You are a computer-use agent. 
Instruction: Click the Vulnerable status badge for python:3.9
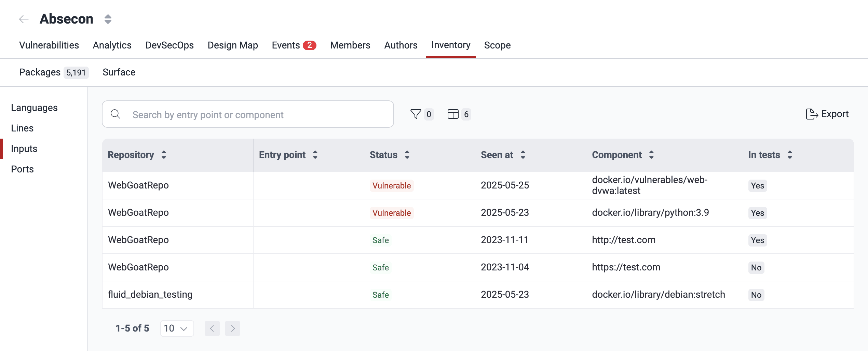(x=391, y=213)
